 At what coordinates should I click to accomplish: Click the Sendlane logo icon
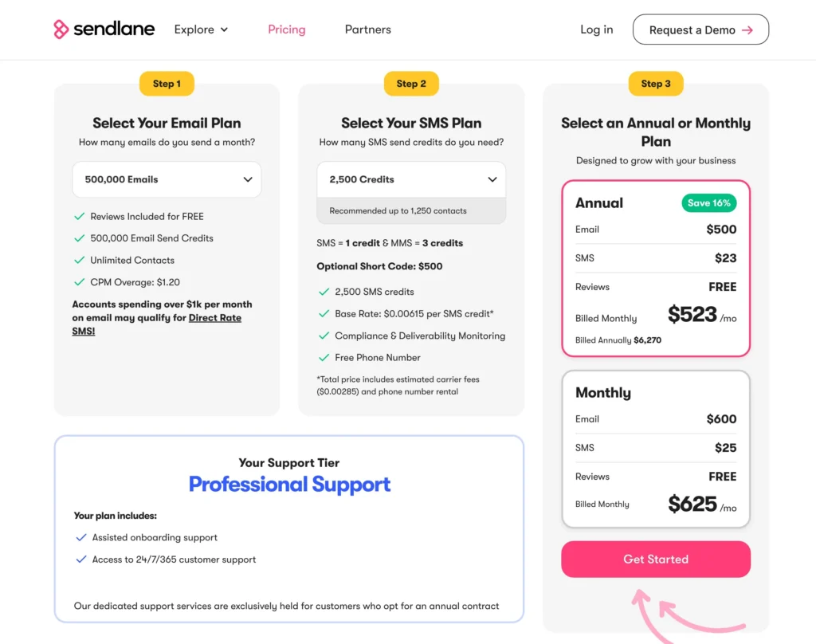tap(59, 29)
